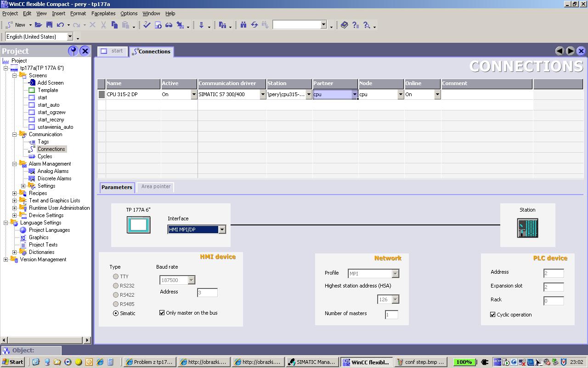
Task: Open the Communication driver dropdown
Action: click(263, 94)
